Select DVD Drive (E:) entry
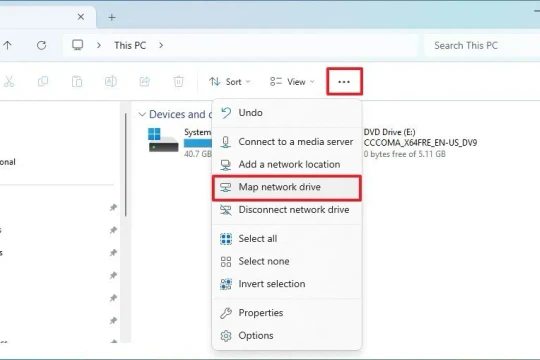Viewport: 540px width, 360px height. 420,143
